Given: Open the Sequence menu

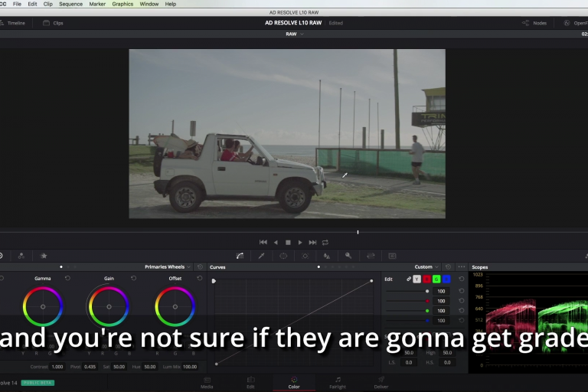Looking at the screenshot, I should point(70,4).
